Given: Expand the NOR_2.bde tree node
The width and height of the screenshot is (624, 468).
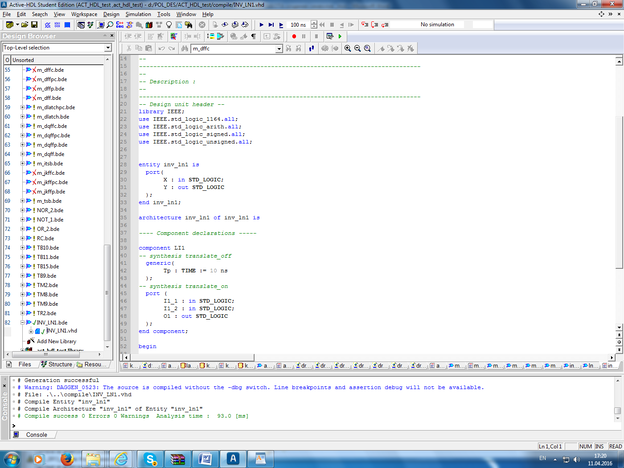Looking at the screenshot, I should [22, 211].
